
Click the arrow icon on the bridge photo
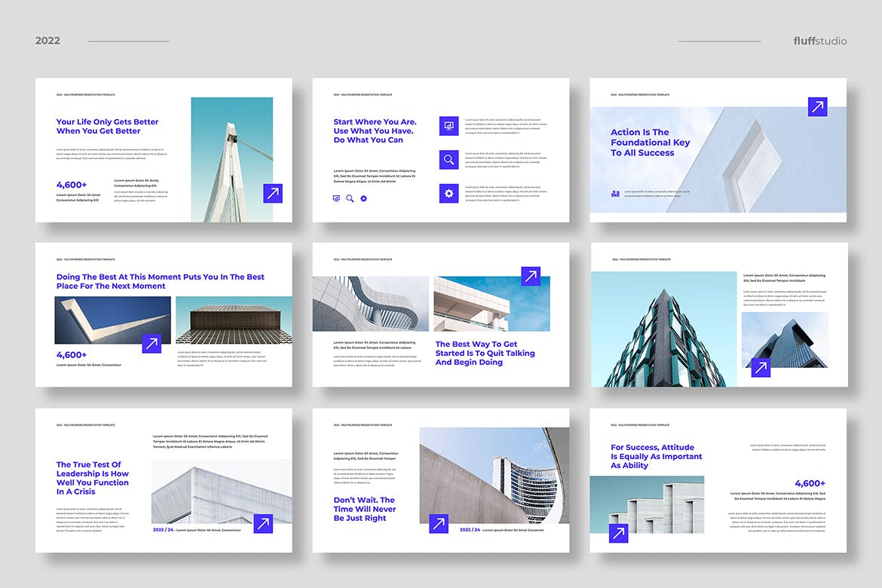pos(273,193)
